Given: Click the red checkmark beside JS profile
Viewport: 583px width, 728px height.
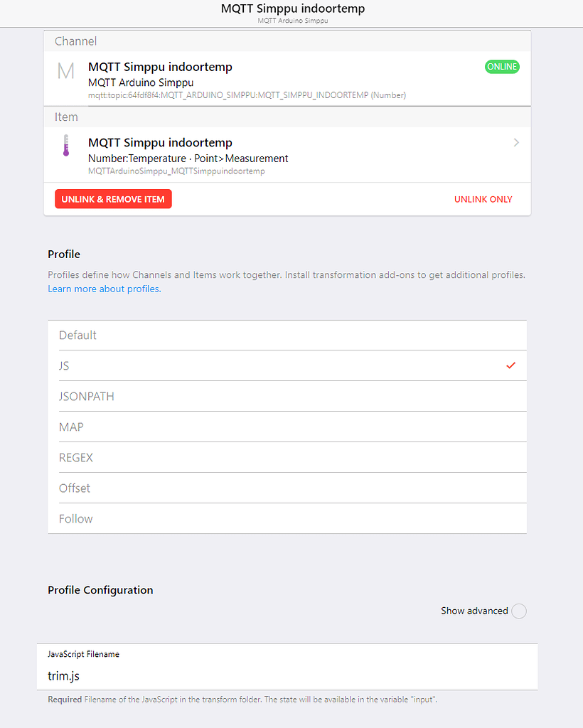Looking at the screenshot, I should point(510,365).
